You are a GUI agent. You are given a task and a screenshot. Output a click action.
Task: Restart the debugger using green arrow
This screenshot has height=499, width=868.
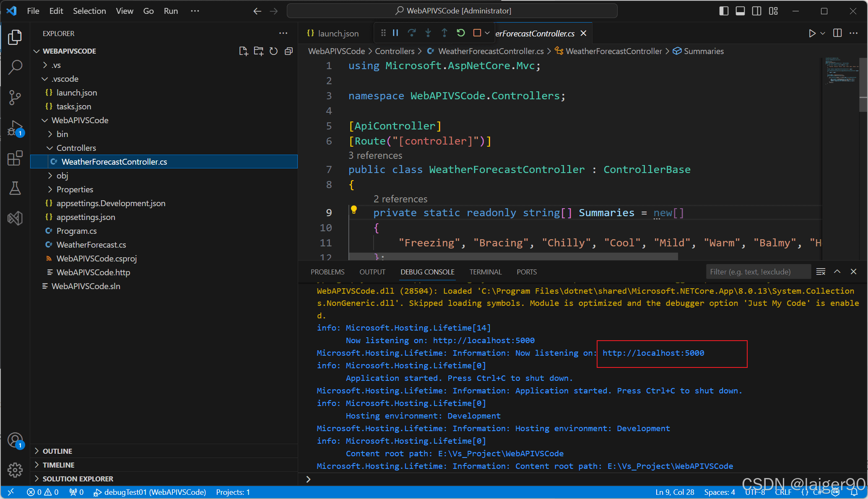[461, 33]
